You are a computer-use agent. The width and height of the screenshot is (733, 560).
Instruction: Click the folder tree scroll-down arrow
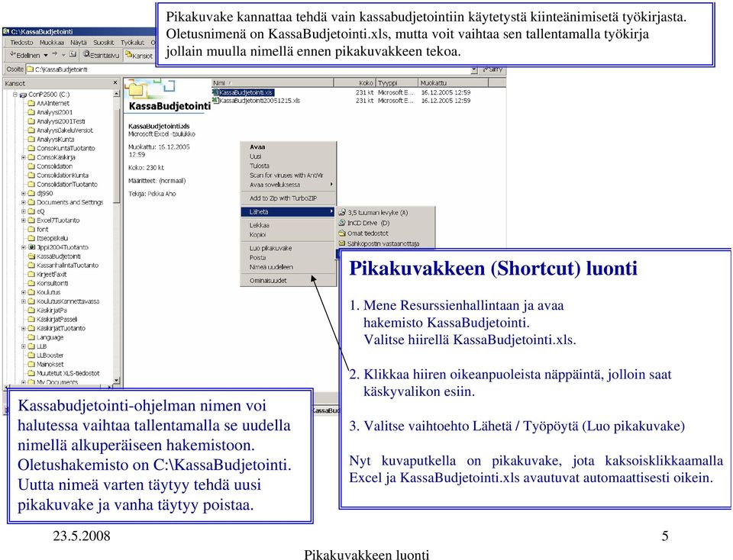tap(116, 380)
